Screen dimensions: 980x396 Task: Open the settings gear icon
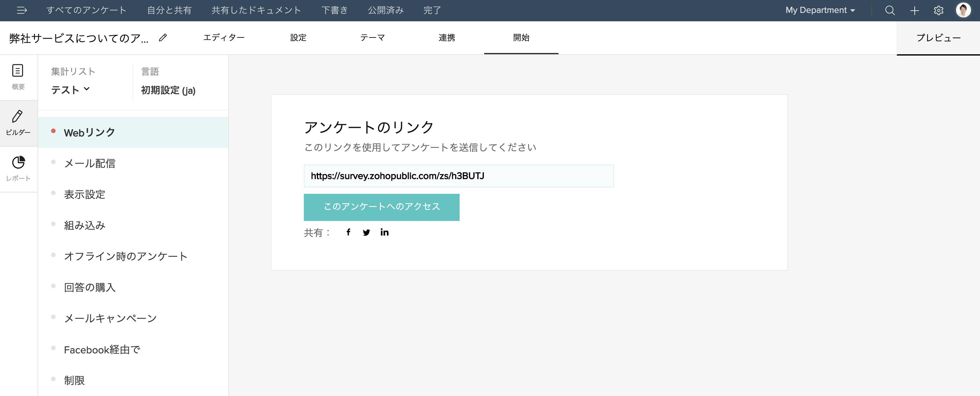(939, 10)
